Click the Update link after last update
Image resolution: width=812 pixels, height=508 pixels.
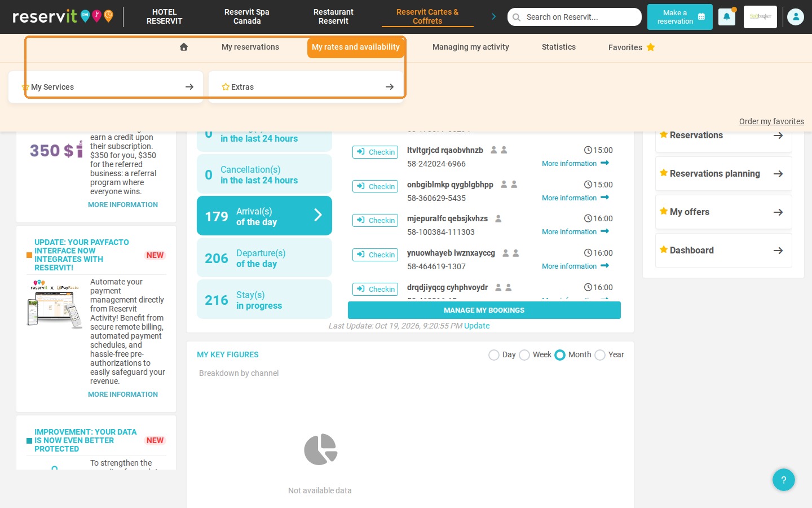[x=476, y=326]
